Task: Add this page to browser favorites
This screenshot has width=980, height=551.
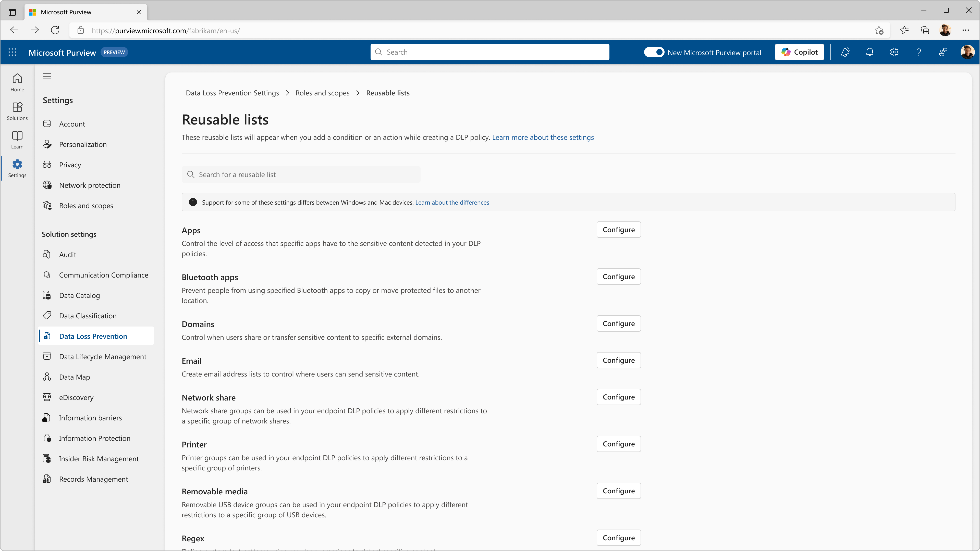Action: (x=879, y=30)
